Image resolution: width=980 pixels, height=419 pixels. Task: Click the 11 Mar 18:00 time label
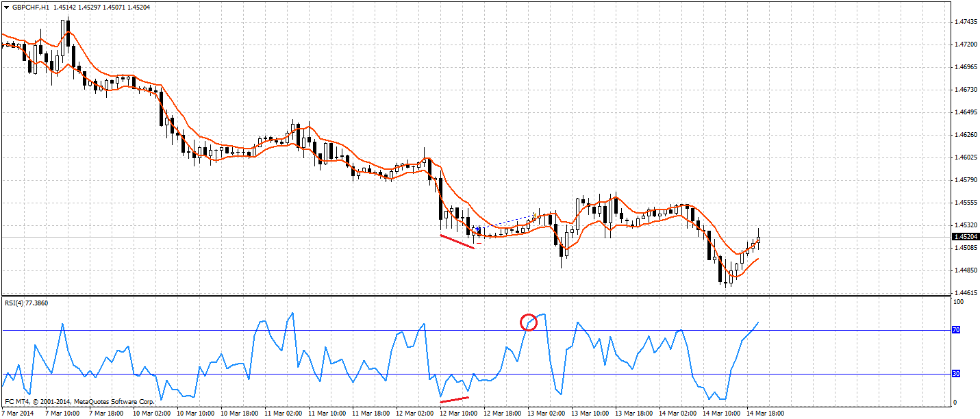[372, 414]
